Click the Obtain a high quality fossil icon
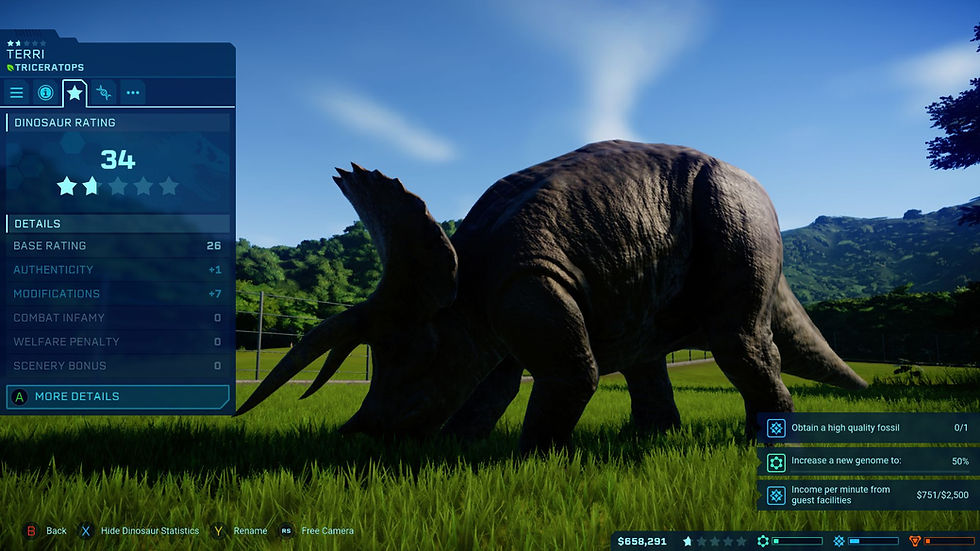The width and height of the screenshot is (980, 551). coord(776,428)
